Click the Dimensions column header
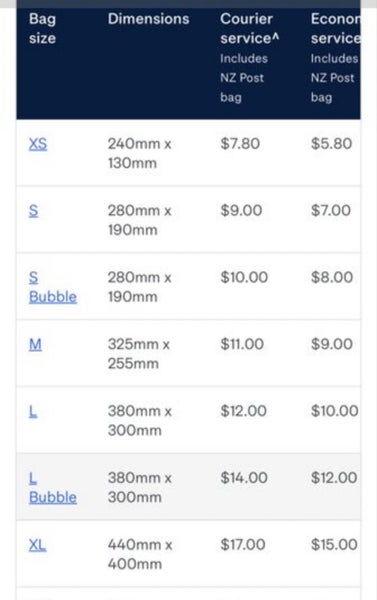This screenshot has width=377, height=600. click(x=149, y=19)
